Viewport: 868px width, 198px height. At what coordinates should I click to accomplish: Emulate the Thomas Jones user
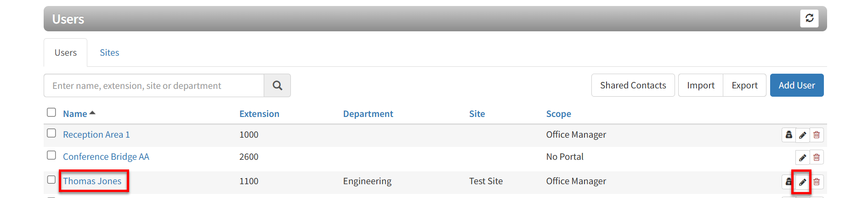pyautogui.click(x=788, y=182)
